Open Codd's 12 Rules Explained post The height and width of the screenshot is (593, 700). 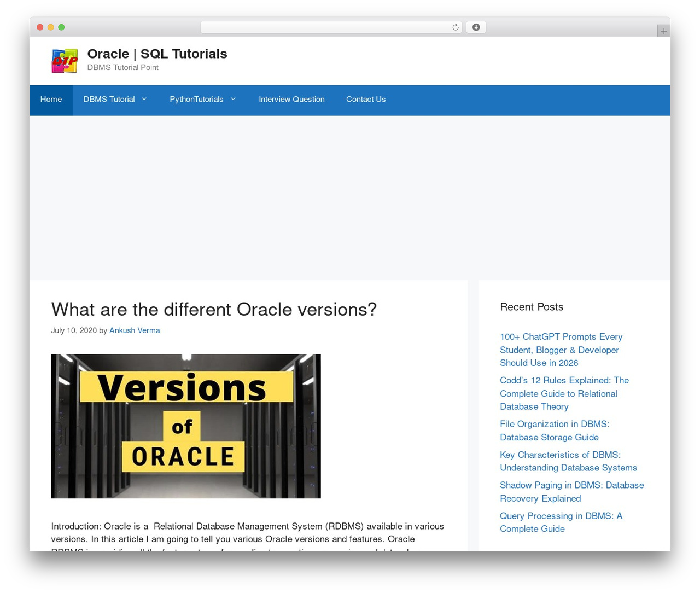point(564,393)
